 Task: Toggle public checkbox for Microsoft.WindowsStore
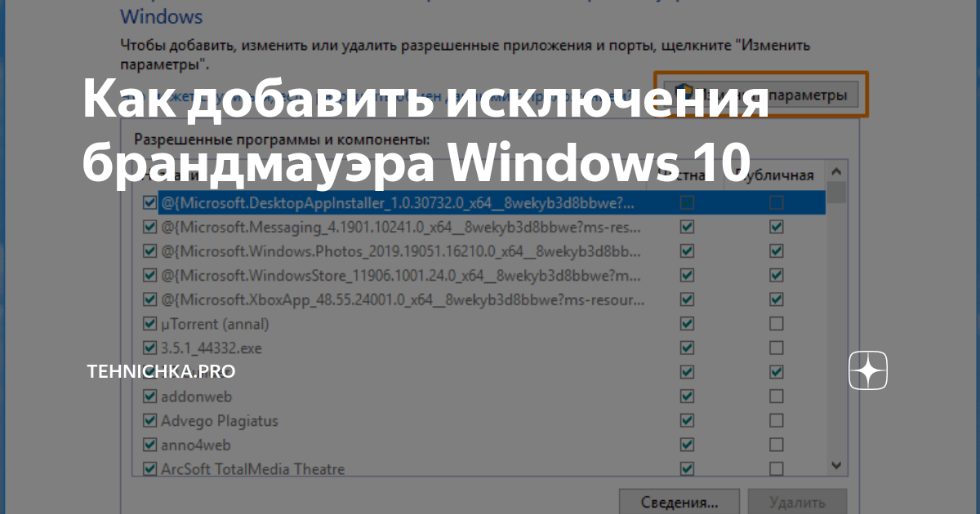tap(776, 275)
